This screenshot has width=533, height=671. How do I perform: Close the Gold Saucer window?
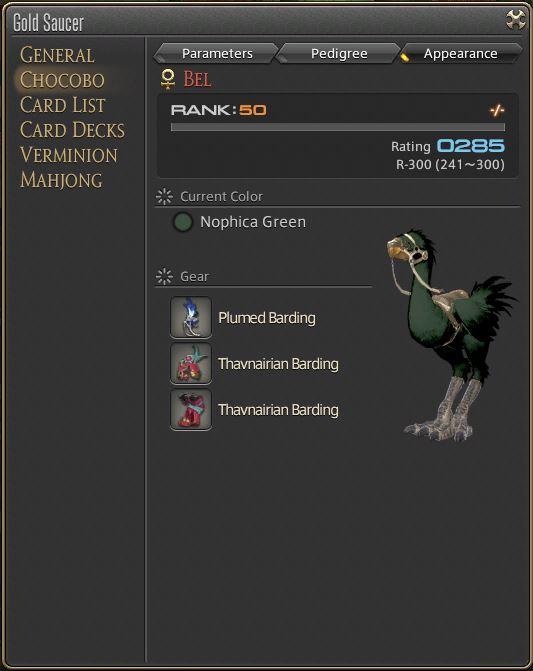(515, 20)
